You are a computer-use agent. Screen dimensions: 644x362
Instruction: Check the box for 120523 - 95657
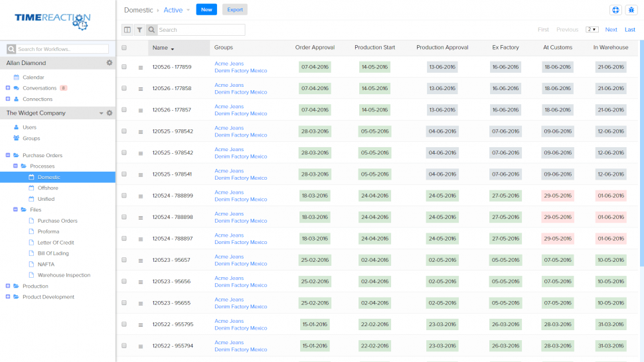[124, 260]
